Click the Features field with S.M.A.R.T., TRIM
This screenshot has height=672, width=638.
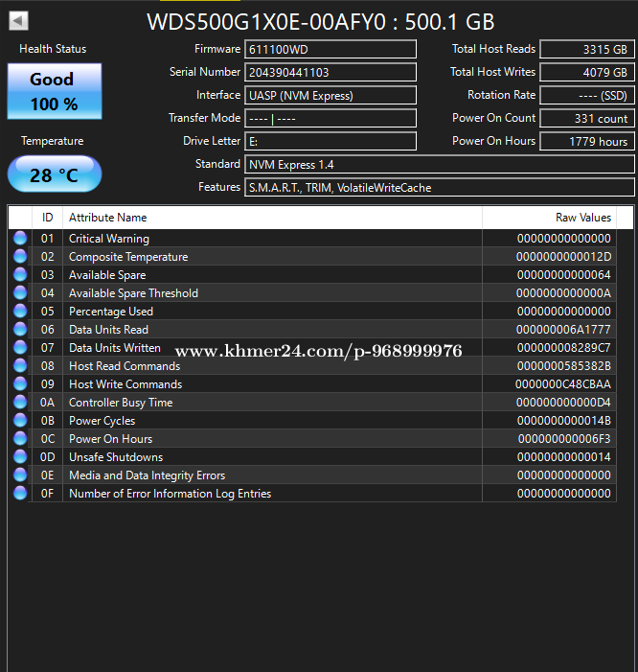click(440, 187)
